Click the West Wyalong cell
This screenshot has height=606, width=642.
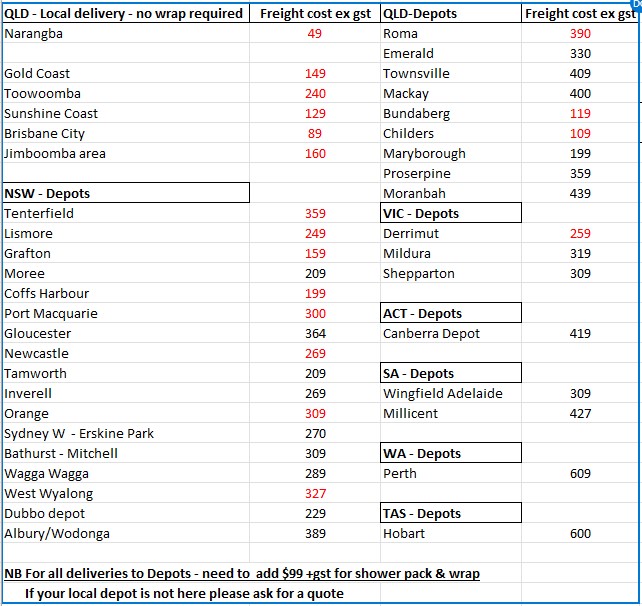click(x=126, y=494)
